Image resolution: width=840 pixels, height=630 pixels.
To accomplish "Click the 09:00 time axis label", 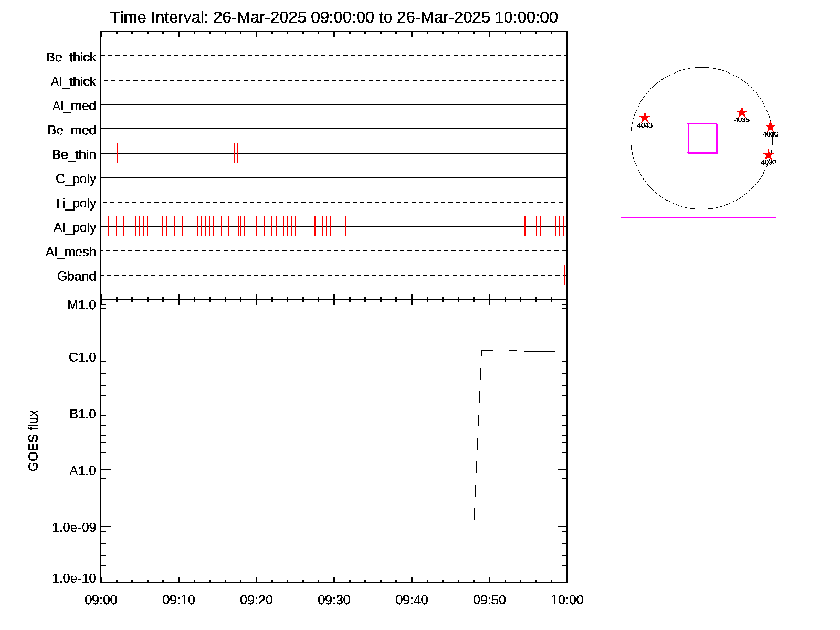I will (x=101, y=600).
